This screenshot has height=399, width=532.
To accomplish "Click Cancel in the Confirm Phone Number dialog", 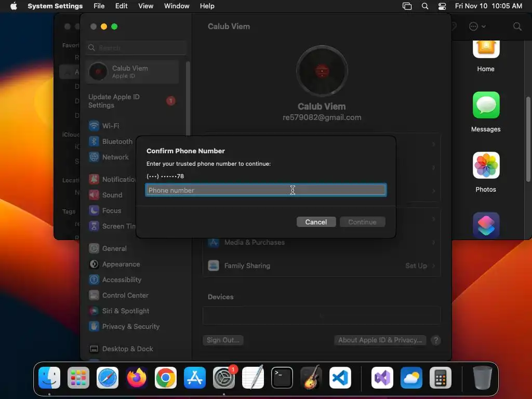I will point(316,222).
